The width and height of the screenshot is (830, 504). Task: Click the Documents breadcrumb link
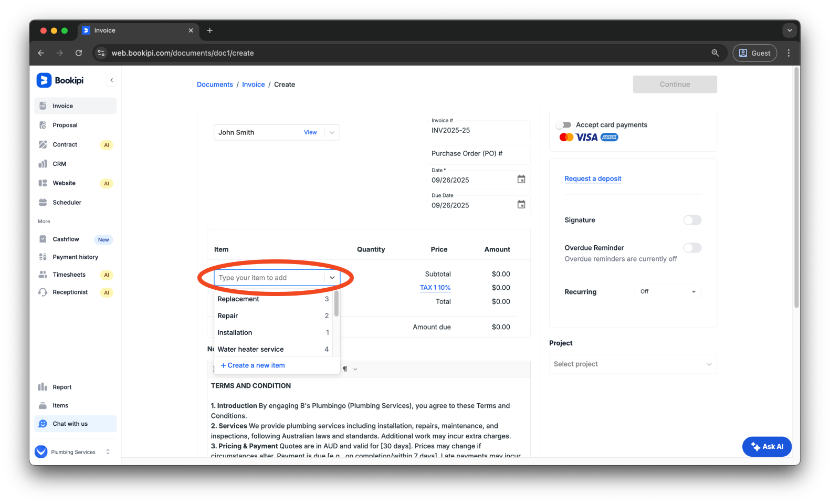click(215, 85)
